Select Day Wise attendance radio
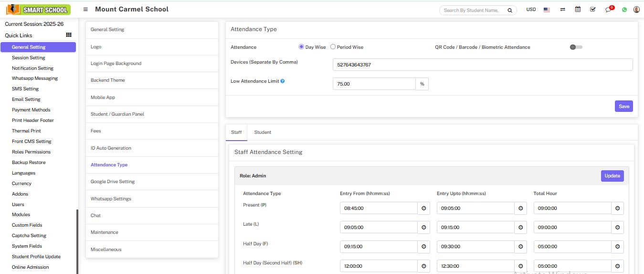Image resolution: width=644 pixels, height=274 pixels. tap(301, 47)
